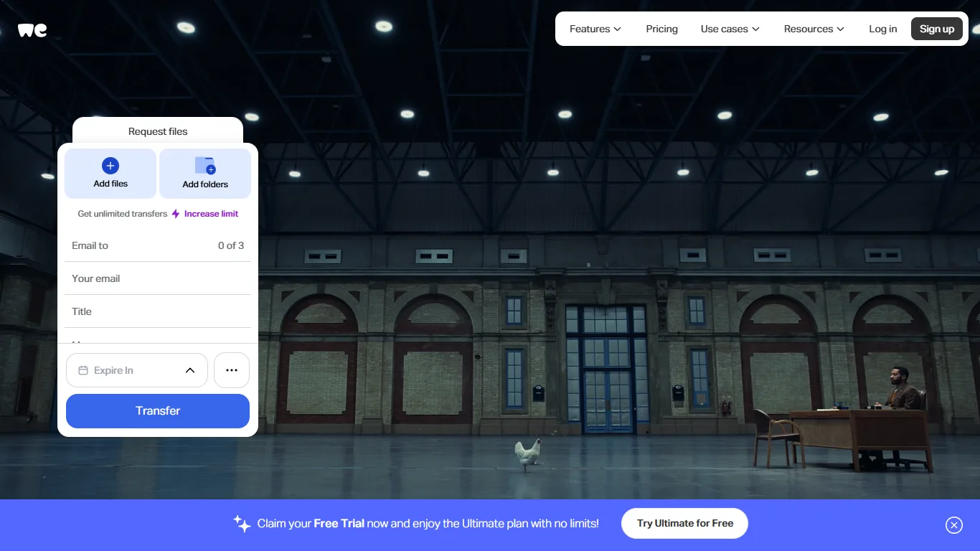Click the sparkle icon in the trial banner
Screen dimensions: 980x551
242,524
